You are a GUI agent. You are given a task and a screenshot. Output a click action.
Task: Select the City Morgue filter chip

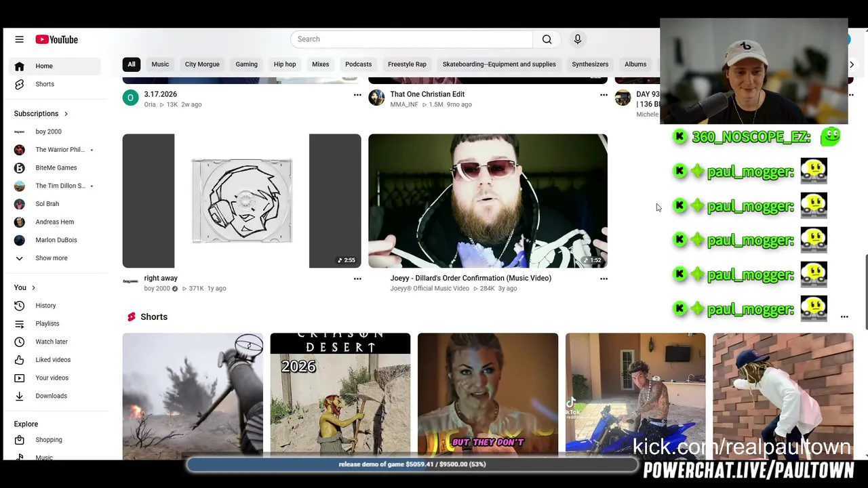pos(202,64)
